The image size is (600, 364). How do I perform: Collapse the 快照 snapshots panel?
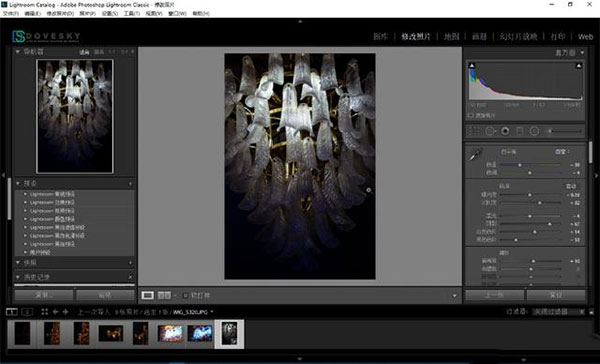18,263
